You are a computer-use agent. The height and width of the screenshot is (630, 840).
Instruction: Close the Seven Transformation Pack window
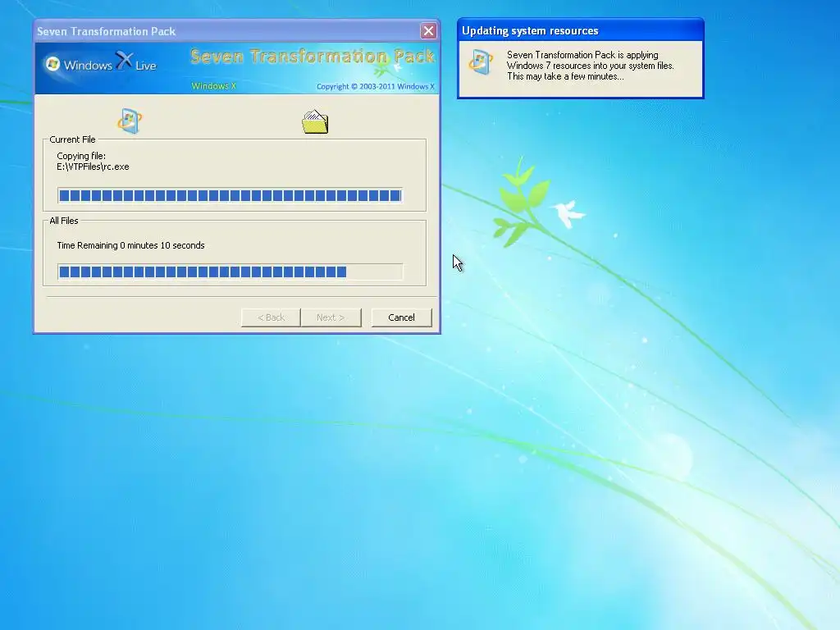428,31
